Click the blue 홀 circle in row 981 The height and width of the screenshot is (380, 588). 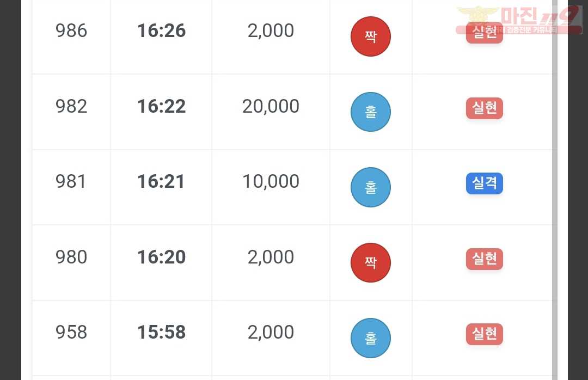(371, 187)
